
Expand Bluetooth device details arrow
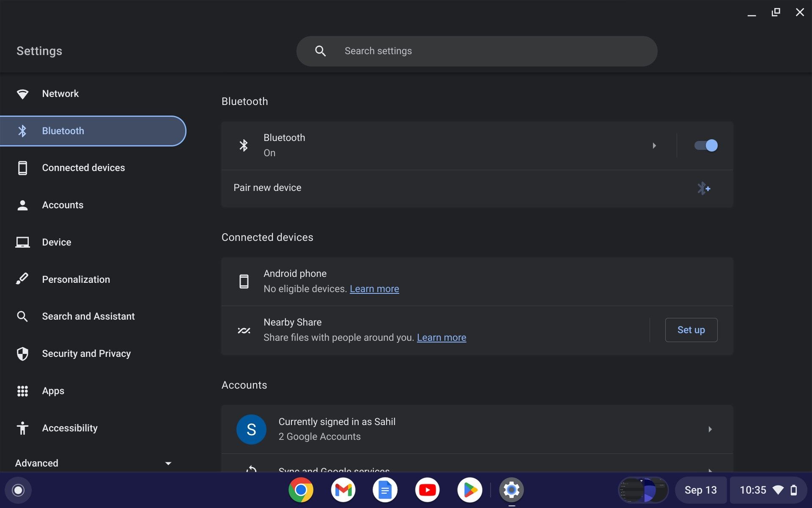[653, 146]
